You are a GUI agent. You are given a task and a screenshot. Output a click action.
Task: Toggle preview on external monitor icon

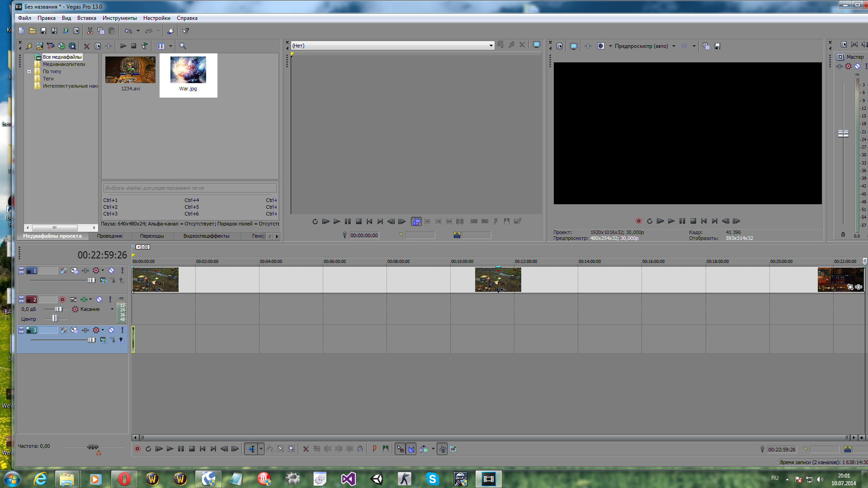tap(574, 46)
